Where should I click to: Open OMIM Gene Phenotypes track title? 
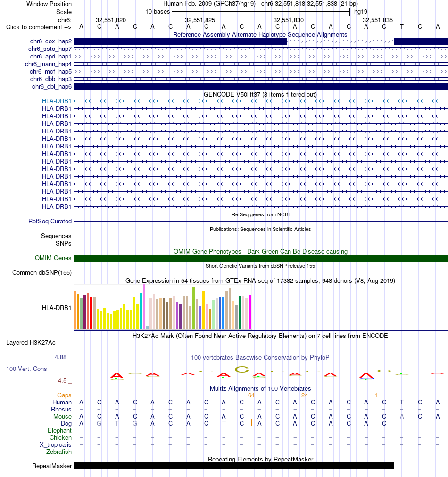pos(260,252)
